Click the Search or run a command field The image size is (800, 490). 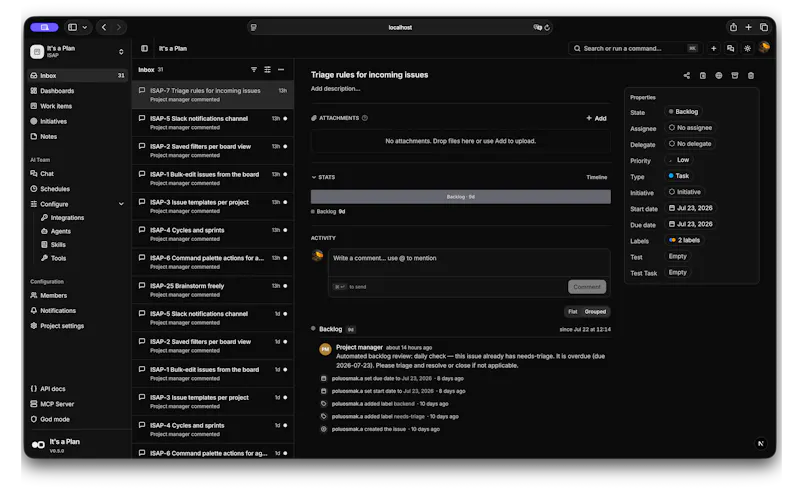pos(635,48)
